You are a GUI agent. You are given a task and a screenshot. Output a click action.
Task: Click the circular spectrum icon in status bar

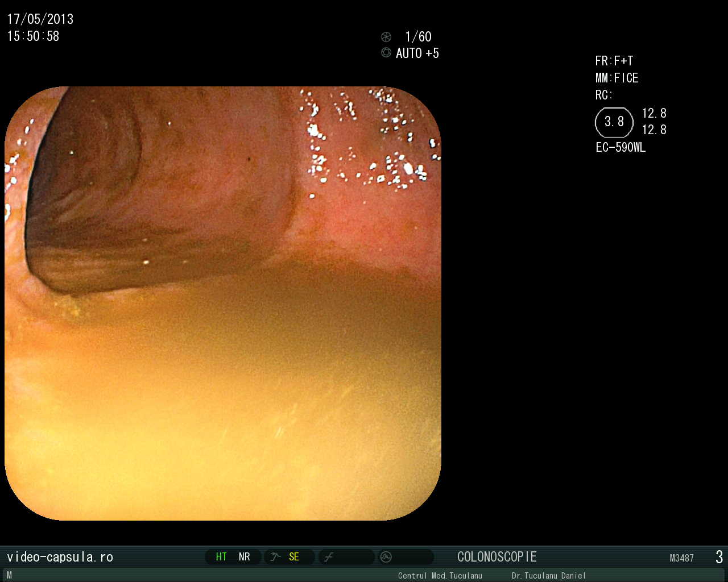pos(386,557)
